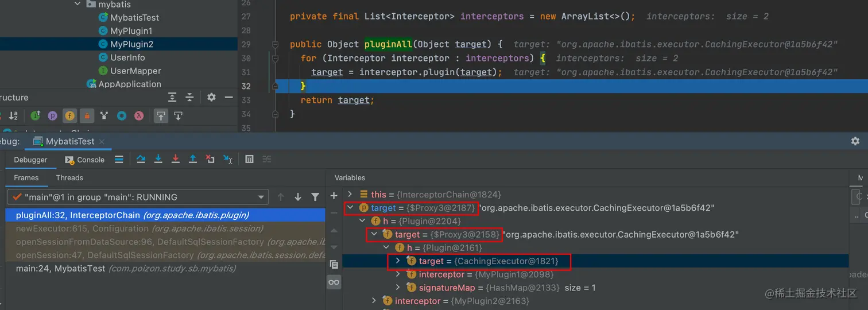
Task: Open Structure panel gear settings
Action: coord(211,97)
